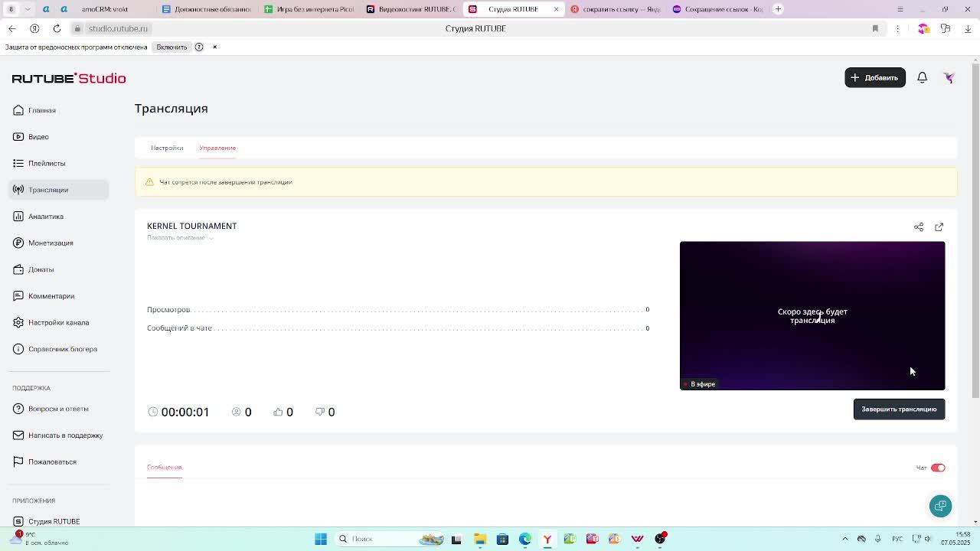980x551 pixels.
Task: Click the В эфире live badge
Action: point(699,384)
